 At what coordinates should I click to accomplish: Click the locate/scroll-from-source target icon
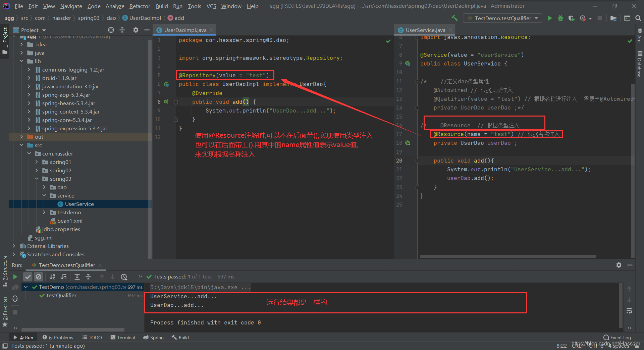111,30
